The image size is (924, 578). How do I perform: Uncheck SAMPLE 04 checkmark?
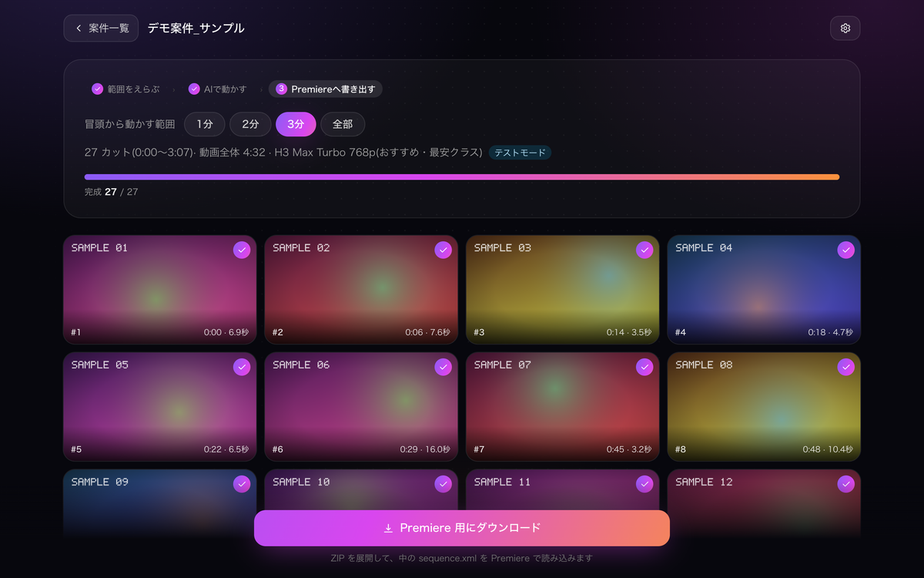tap(845, 250)
